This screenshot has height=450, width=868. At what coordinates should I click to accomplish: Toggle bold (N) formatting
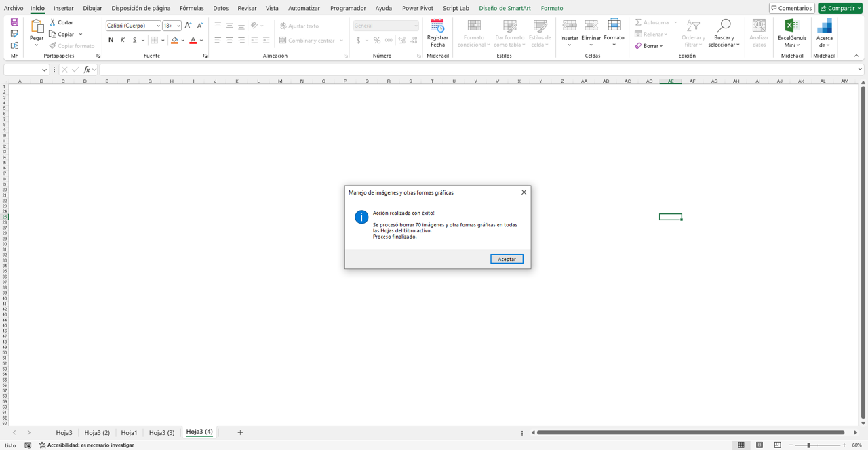click(x=111, y=40)
